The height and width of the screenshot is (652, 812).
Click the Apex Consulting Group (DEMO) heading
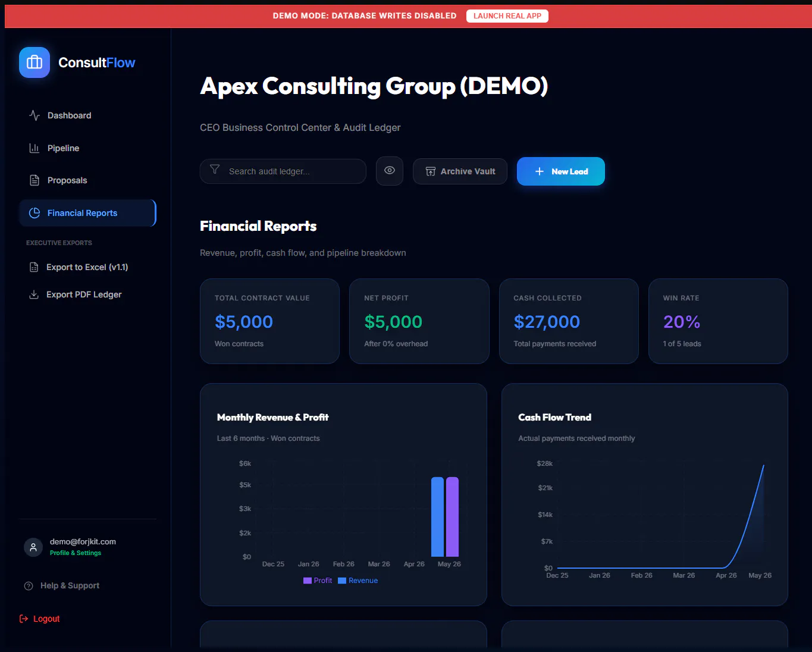tap(374, 86)
